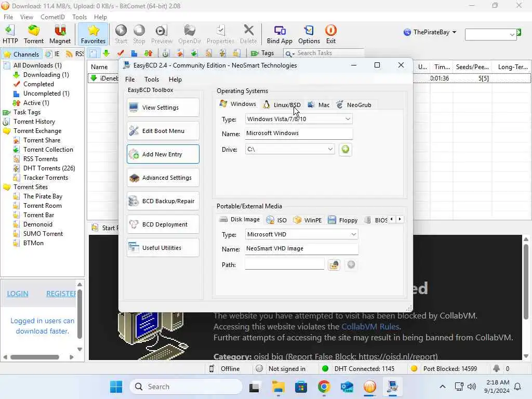Click the BCD Backup/Repair button

click(x=163, y=201)
